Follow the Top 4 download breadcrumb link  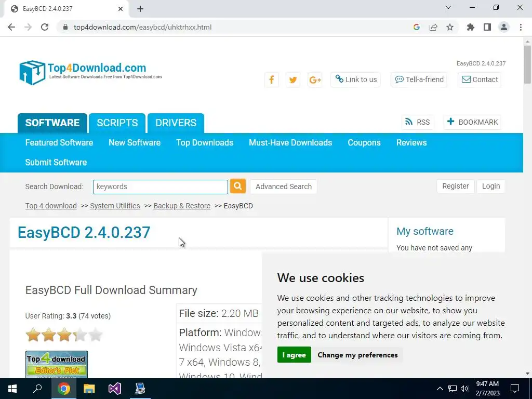(51, 206)
